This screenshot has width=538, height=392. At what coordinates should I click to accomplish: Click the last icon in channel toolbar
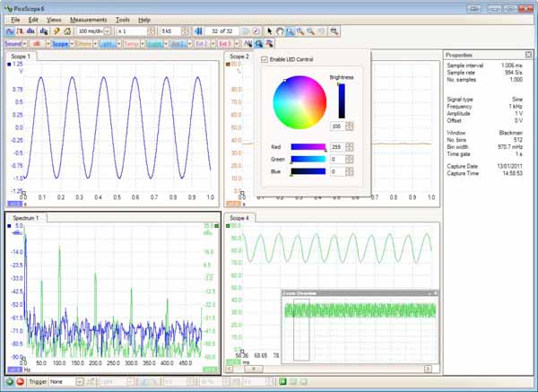click(269, 44)
